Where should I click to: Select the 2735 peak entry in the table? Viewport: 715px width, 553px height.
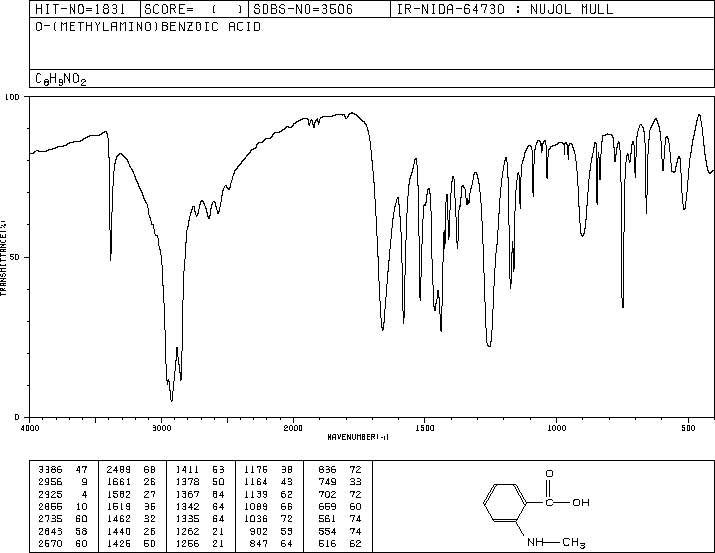pos(63,519)
